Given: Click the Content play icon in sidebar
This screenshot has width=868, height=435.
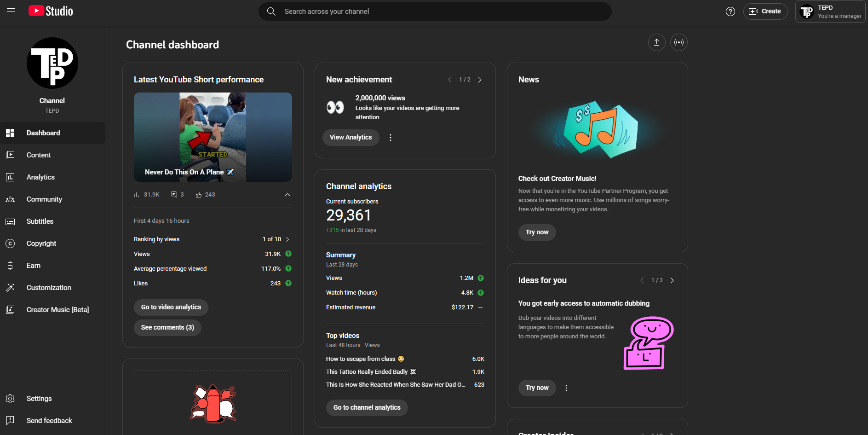Looking at the screenshot, I should (10, 155).
